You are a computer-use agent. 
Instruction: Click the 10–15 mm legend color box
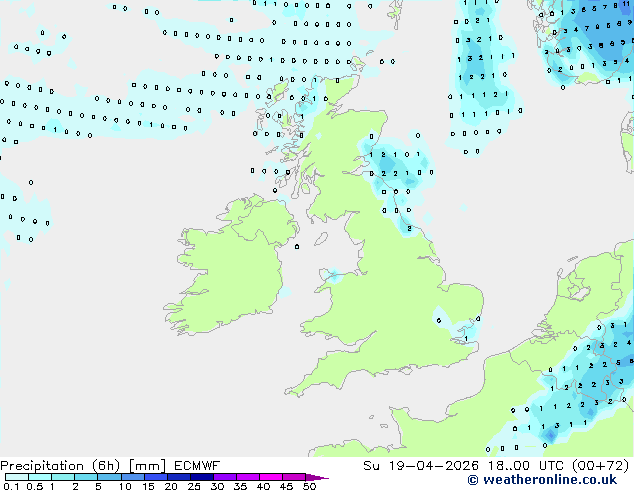(x=132, y=477)
